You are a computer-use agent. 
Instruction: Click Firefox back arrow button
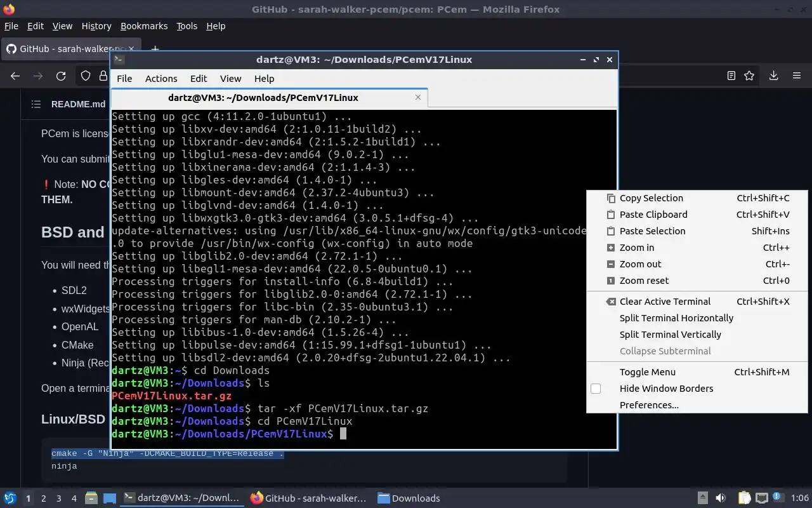pyautogui.click(x=15, y=76)
